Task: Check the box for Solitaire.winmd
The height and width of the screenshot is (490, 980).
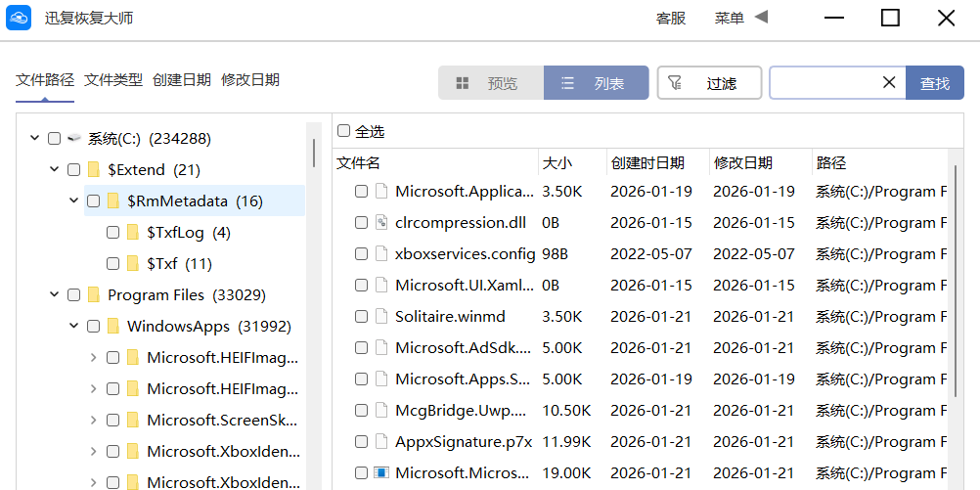Action: [x=362, y=317]
